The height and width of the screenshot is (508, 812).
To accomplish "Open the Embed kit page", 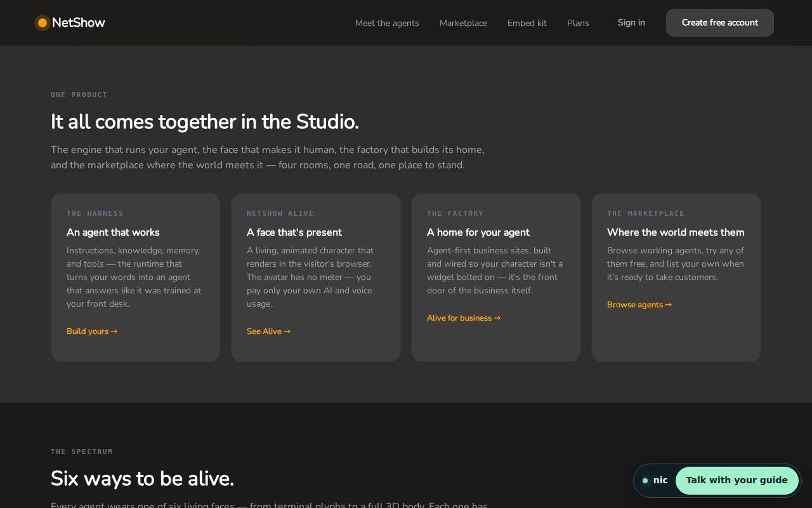I will (x=527, y=23).
